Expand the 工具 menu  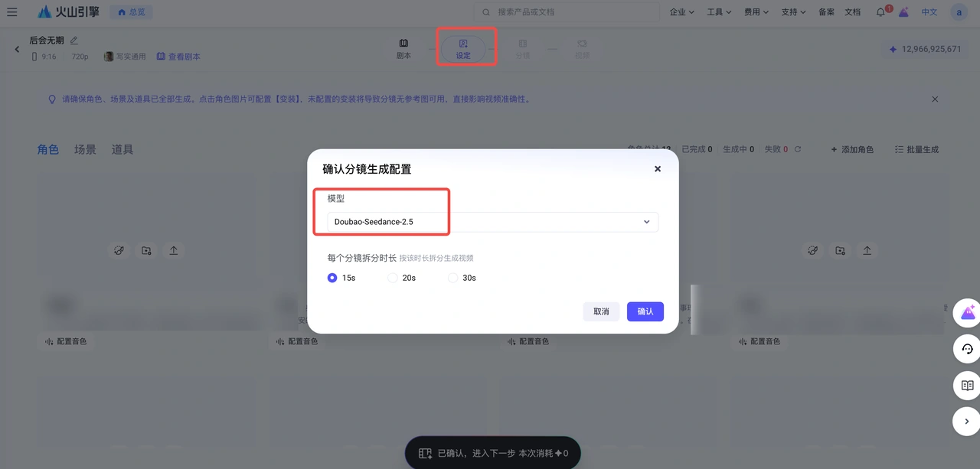pos(719,12)
